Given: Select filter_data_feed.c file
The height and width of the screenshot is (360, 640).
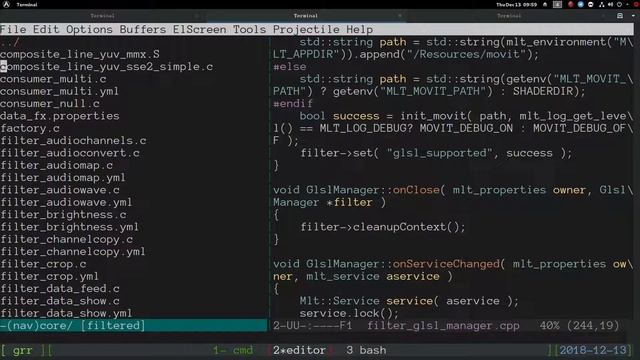Looking at the screenshot, I should (60, 288).
